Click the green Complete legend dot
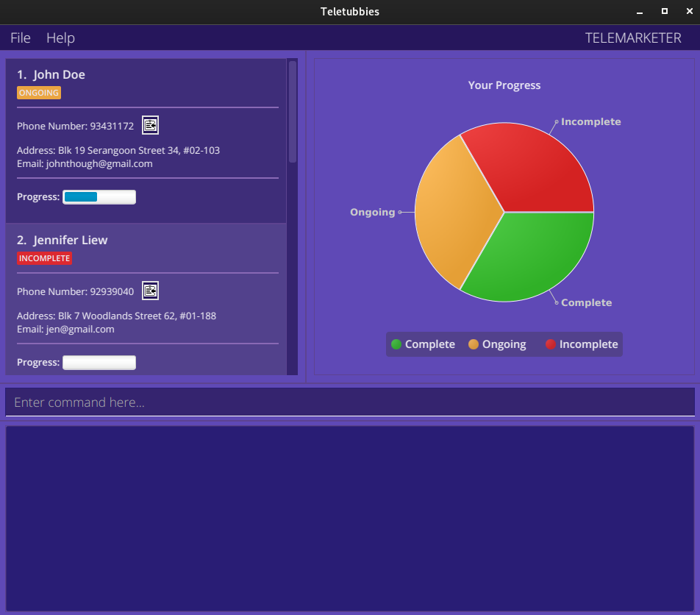700x615 pixels. [396, 344]
